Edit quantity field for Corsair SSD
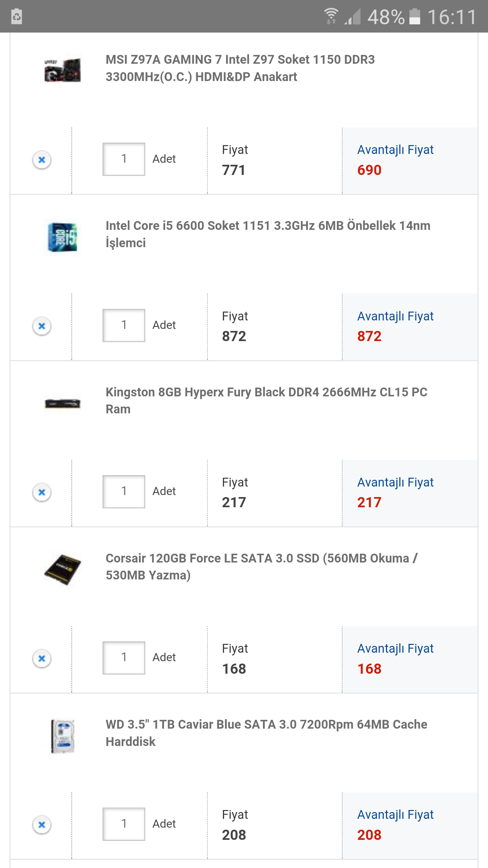Viewport: 488px width, 868px height. click(124, 658)
